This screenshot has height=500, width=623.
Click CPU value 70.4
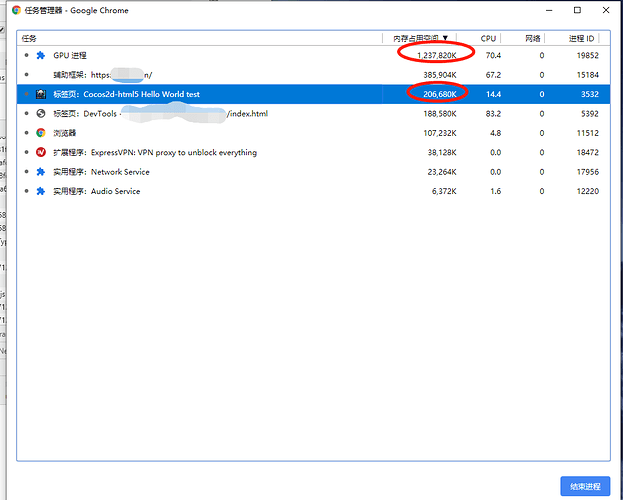click(493, 56)
